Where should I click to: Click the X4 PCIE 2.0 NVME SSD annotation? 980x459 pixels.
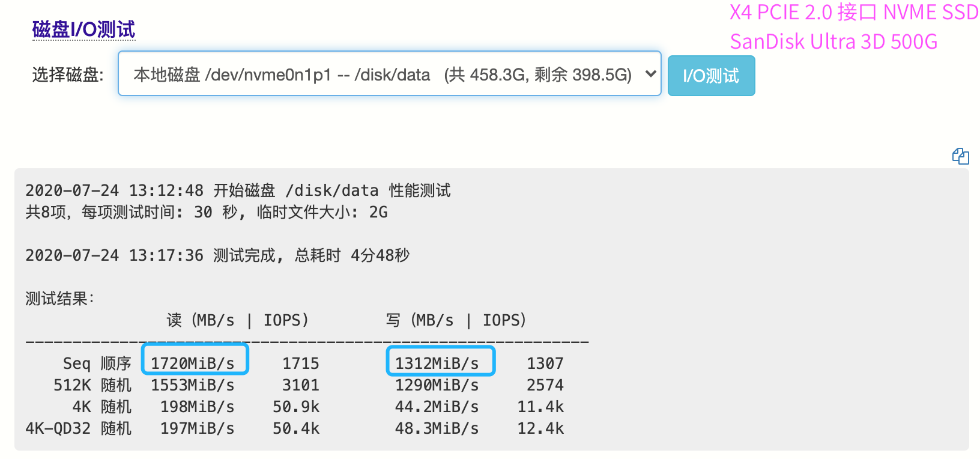tap(854, 13)
